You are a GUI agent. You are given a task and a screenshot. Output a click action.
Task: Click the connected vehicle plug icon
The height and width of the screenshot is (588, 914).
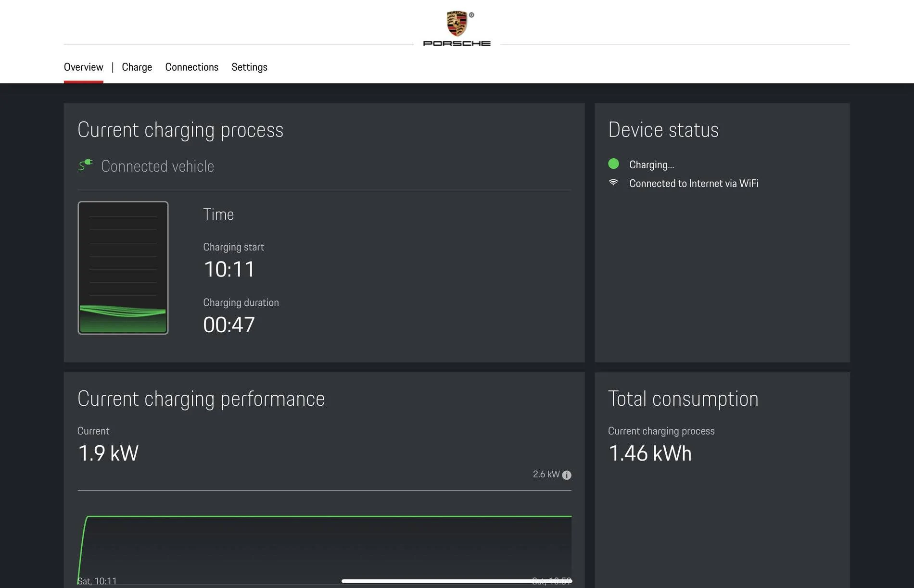[85, 165]
